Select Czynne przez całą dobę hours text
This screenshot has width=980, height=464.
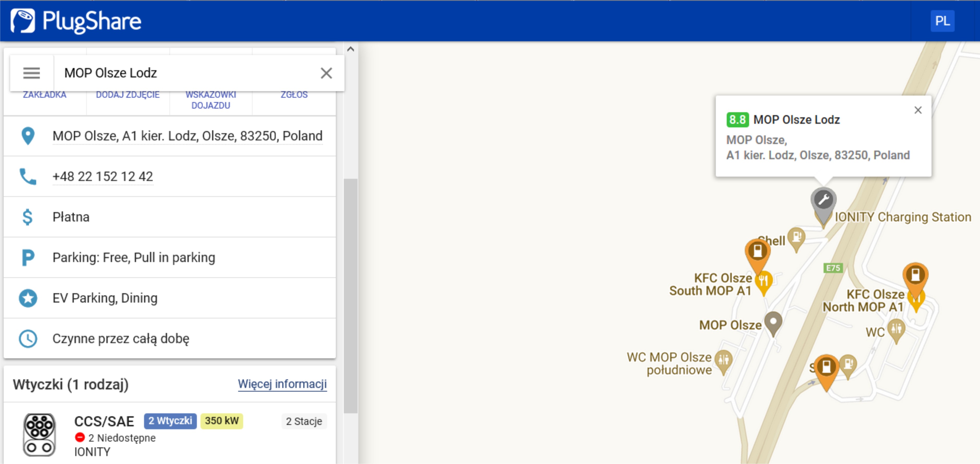121,339
